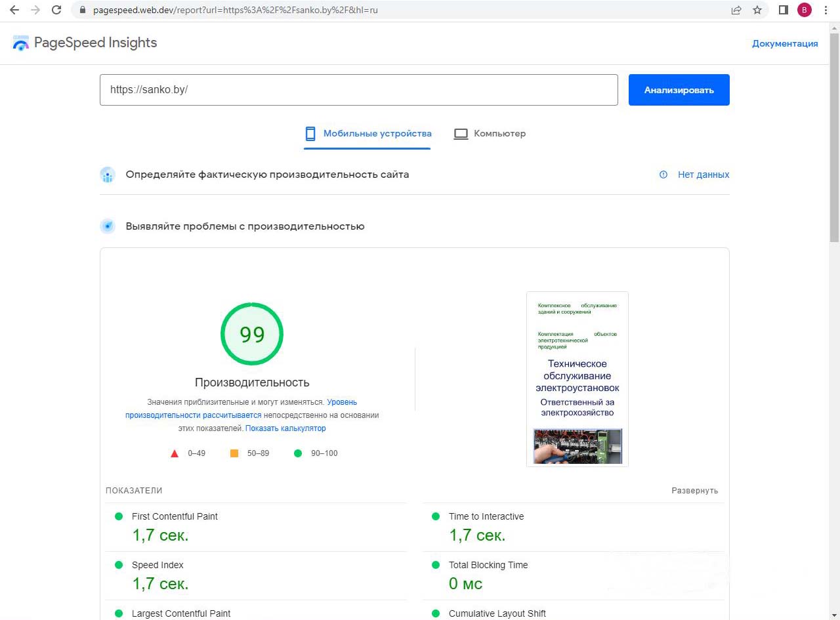840x620 pixels.
Task: Reload the page with the refresh icon
Action: [56, 10]
